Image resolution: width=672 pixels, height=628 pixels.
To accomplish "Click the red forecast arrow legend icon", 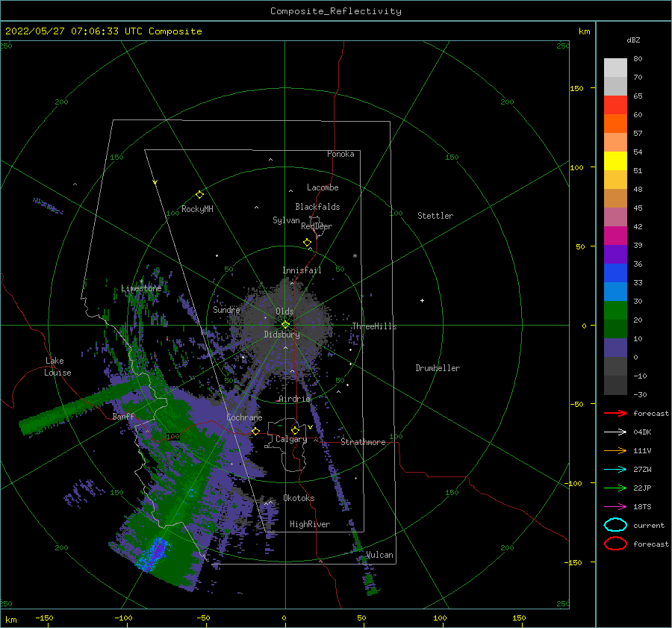I will coord(615,413).
